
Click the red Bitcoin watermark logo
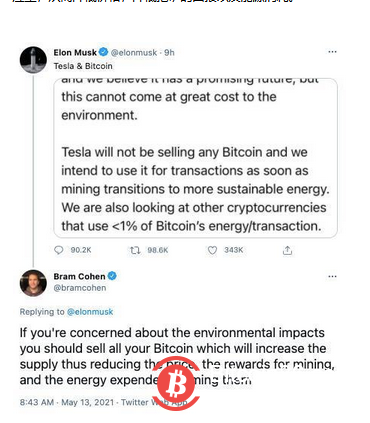coord(176,384)
